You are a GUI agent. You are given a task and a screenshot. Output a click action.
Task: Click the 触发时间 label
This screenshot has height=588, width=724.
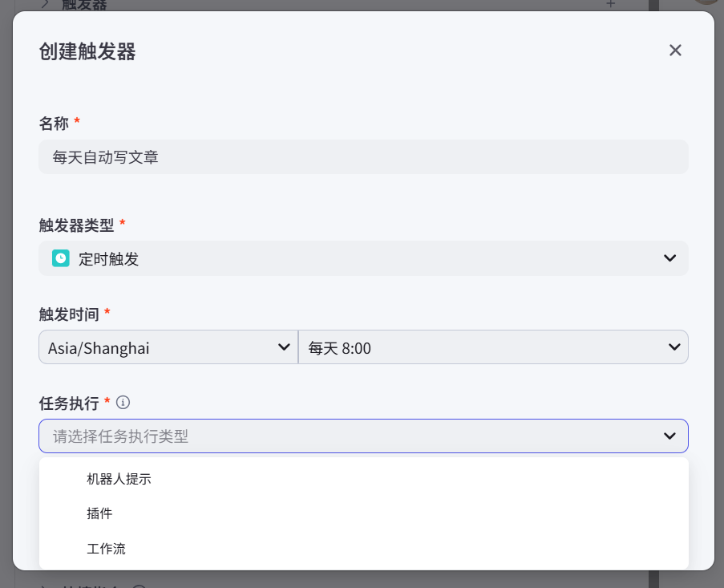[x=69, y=314]
